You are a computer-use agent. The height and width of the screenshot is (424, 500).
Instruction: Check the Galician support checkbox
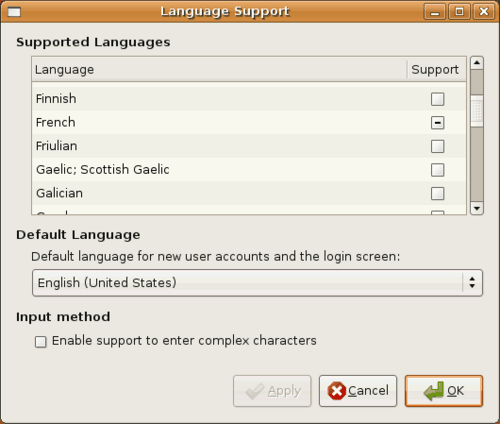[x=437, y=193]
